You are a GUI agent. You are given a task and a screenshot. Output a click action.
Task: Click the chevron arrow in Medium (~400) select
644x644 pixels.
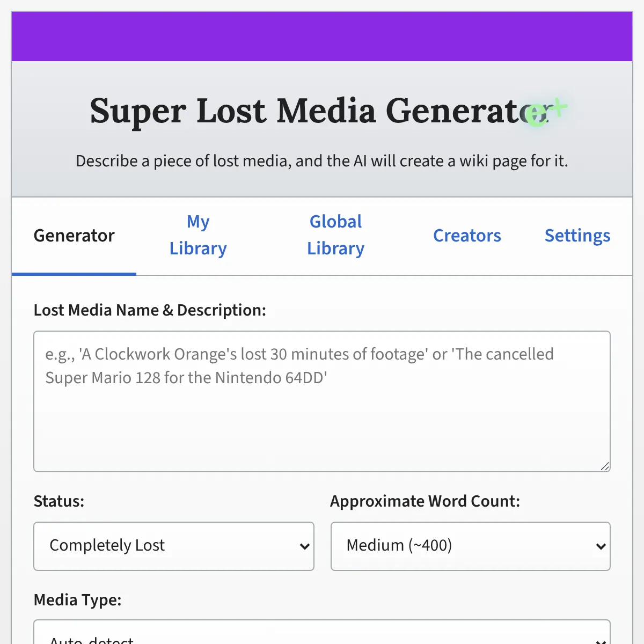(x=601, y=546)
